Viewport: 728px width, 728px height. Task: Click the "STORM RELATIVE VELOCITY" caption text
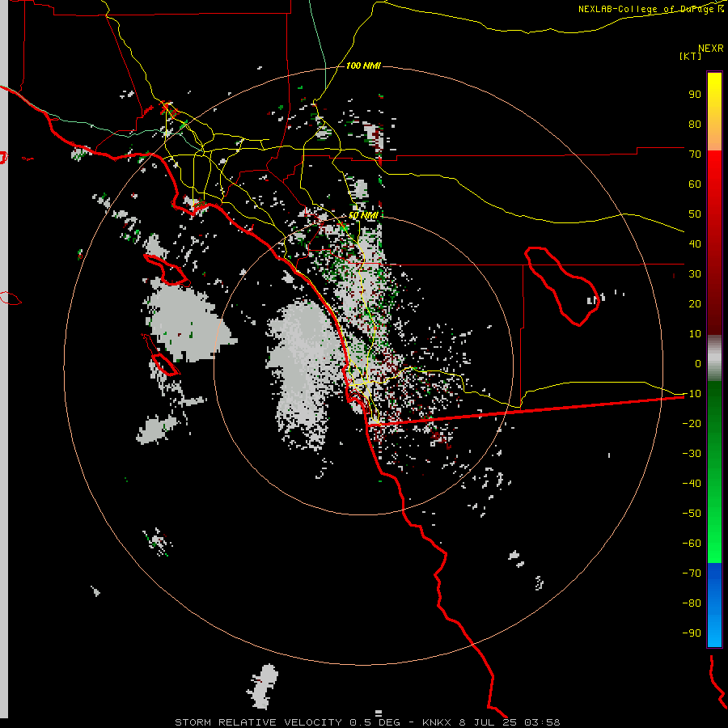coord(258,722)
